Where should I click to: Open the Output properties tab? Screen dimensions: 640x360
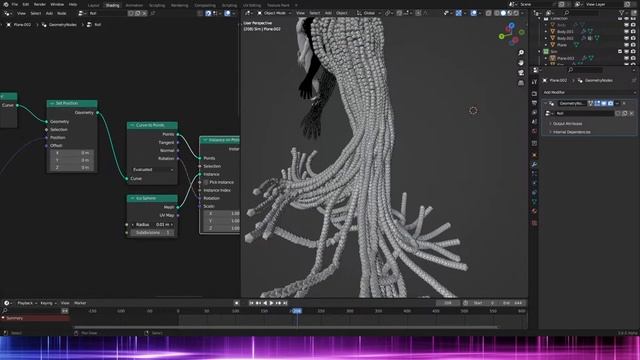pos(534,103)
